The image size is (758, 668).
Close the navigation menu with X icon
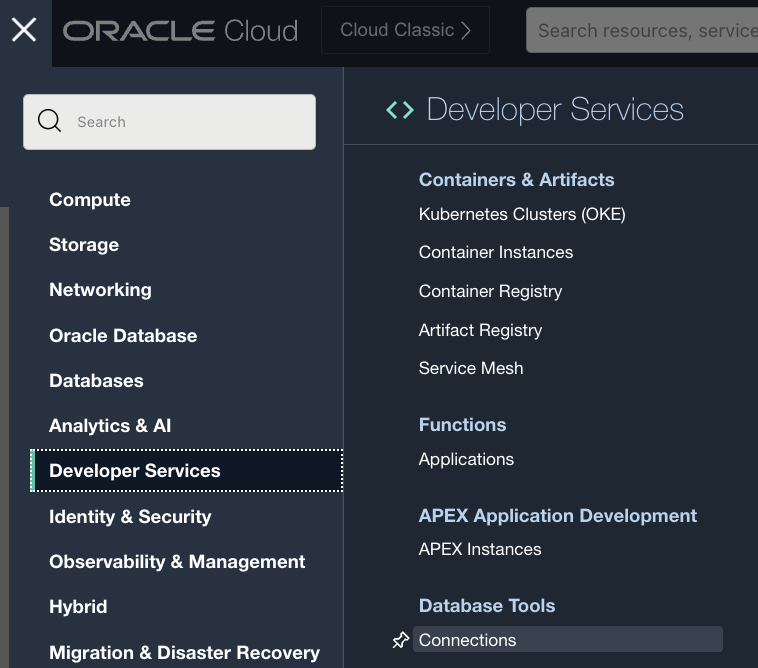(24, 30)
